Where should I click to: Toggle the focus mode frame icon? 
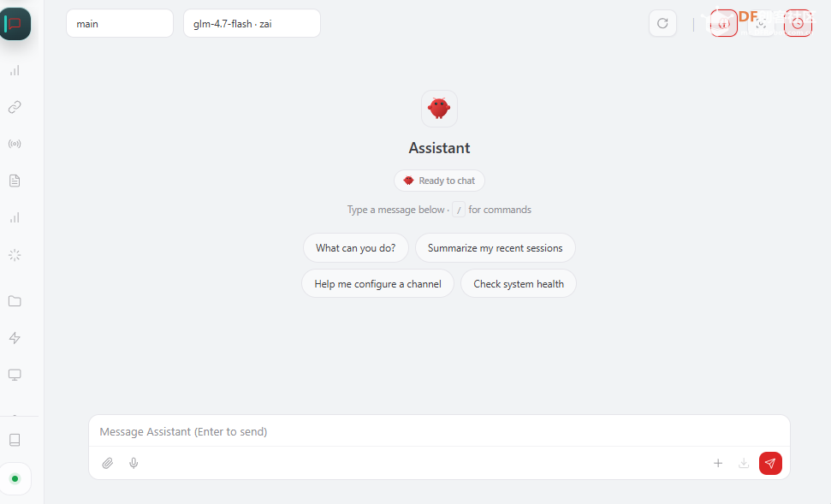761,23
